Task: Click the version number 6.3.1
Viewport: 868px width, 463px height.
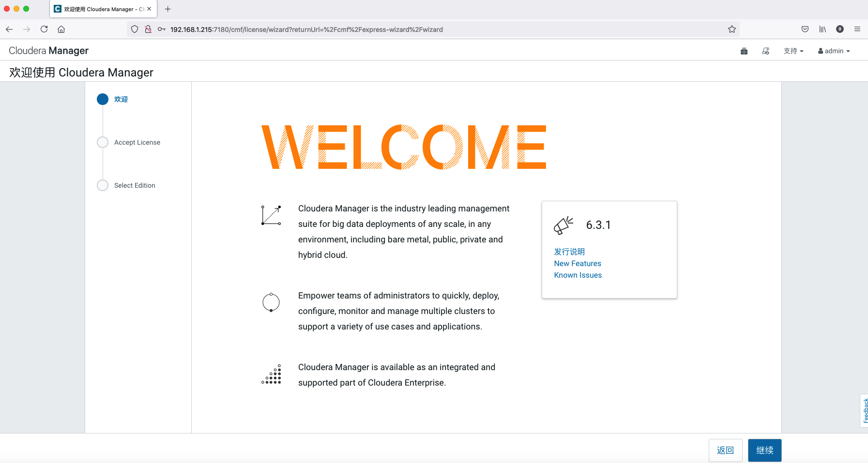Action: pos(598,225)
